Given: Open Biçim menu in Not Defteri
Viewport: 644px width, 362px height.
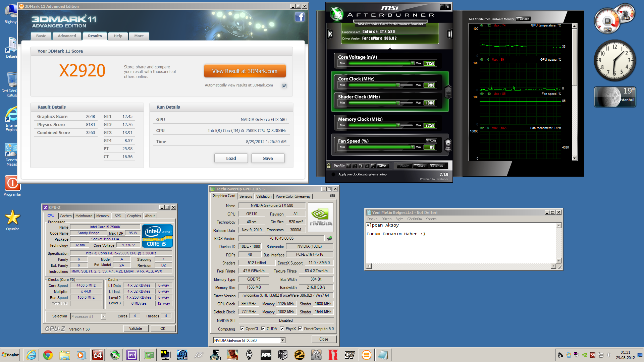Looking at the screenshot, I should coord(399,219).
